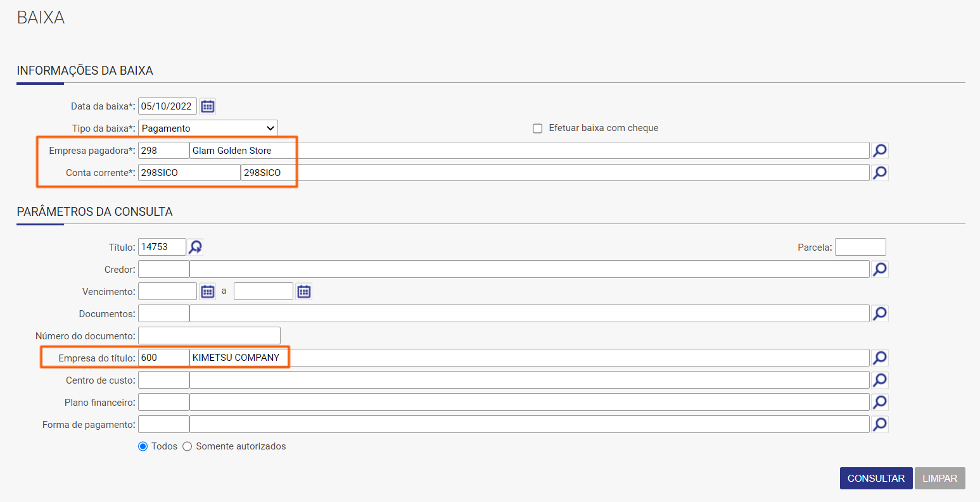Click the INFORMAÇÕES DA BAIXA section heading
The width and height of the screenshot is (980, 502).
[x=85, y=71]
